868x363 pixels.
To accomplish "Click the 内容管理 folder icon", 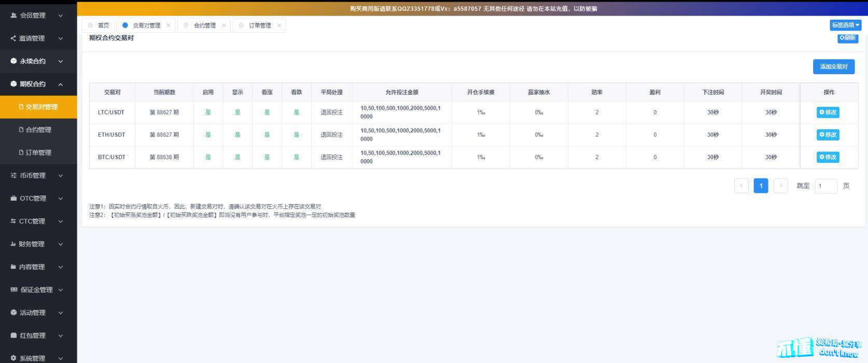I will (x=13, y=267).
